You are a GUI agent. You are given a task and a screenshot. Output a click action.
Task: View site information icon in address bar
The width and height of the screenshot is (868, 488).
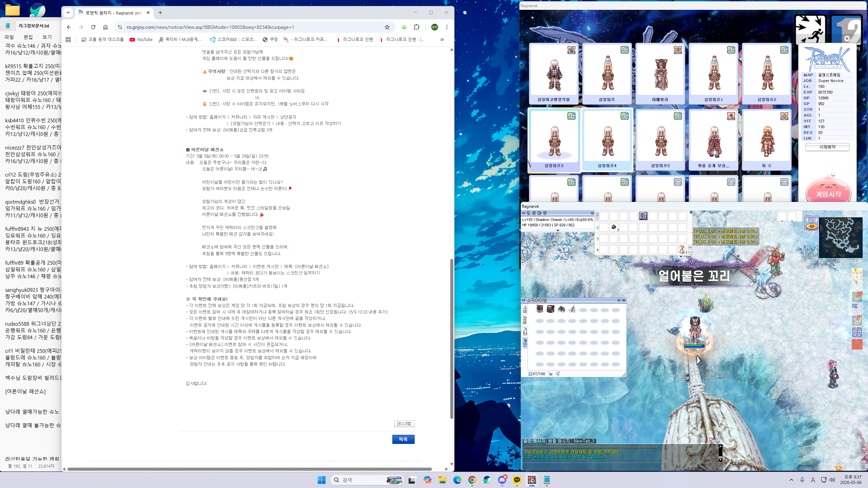click(x=120, y=27)
